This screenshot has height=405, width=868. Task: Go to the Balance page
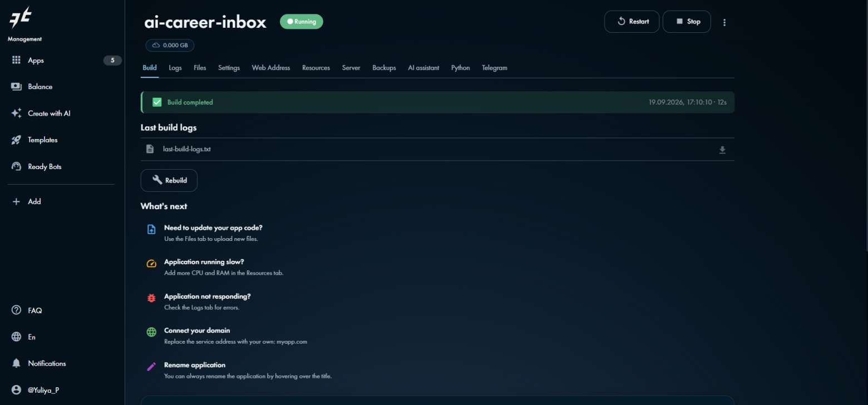40,87
